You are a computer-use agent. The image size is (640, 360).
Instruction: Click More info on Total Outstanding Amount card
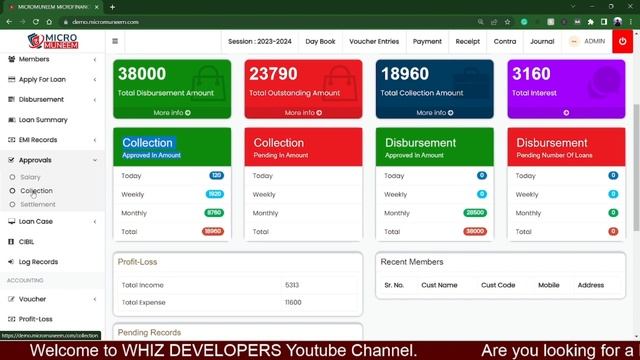tap(303, 113)
